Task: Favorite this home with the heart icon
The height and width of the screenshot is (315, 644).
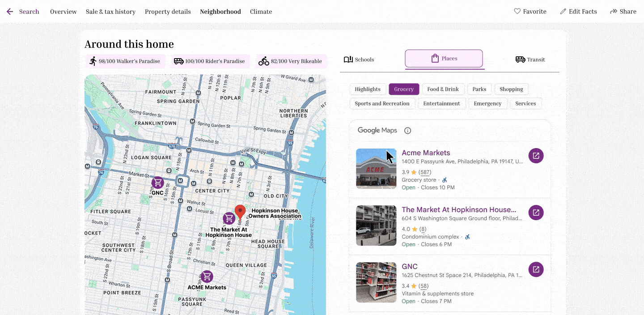Action: point(517,11)
